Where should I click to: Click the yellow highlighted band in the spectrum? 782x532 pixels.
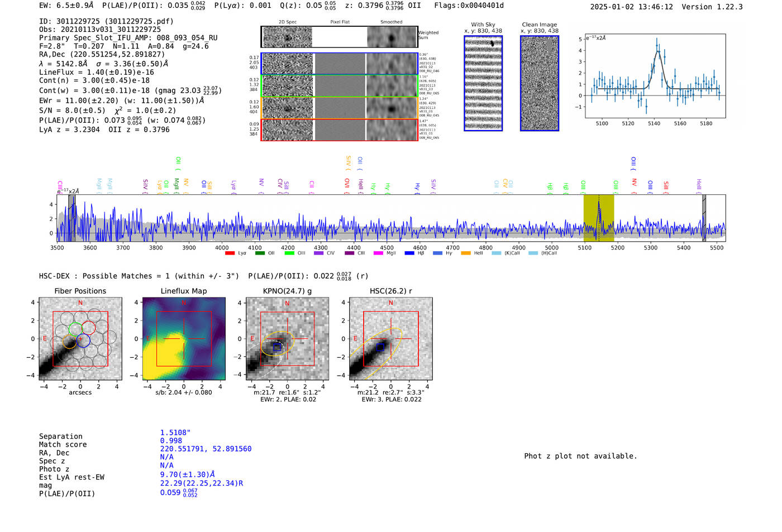[x=599, y=218]
